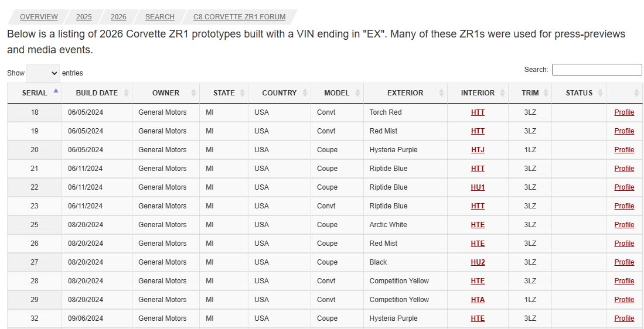644x329 pixels.
Task: Sort by STATUS column arrows
Action: (600, 93)
